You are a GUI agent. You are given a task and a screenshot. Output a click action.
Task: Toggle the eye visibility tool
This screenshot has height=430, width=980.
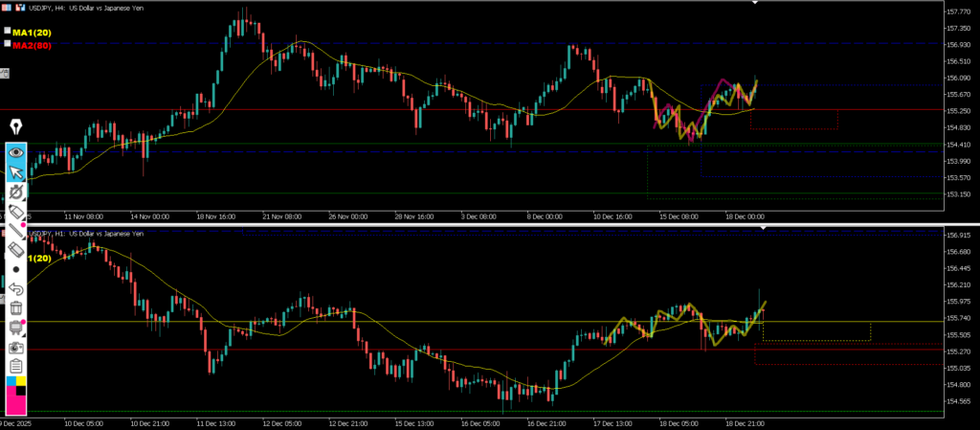coord(16,152)
